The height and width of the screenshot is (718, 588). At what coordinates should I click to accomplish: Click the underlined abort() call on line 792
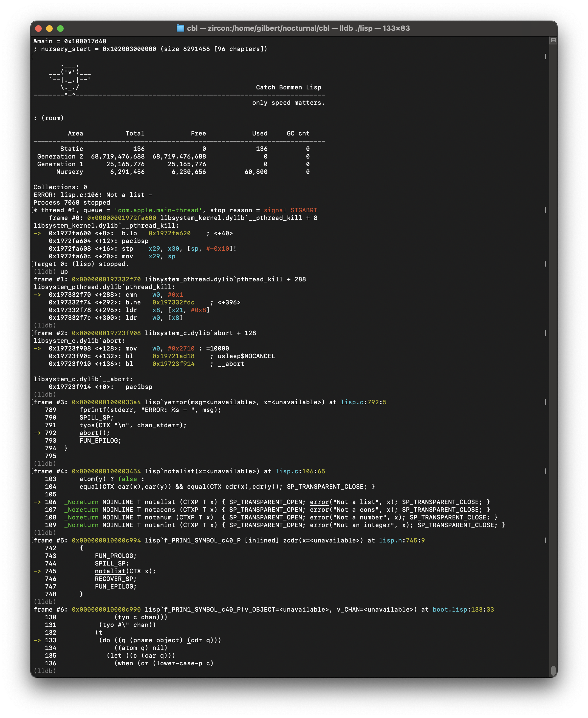[x=89, y=433]
